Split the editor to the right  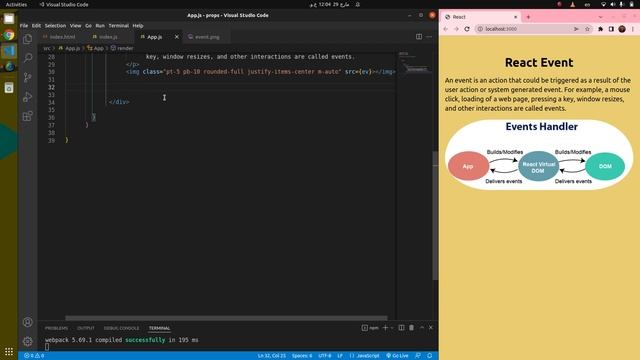tap(419, 37)
